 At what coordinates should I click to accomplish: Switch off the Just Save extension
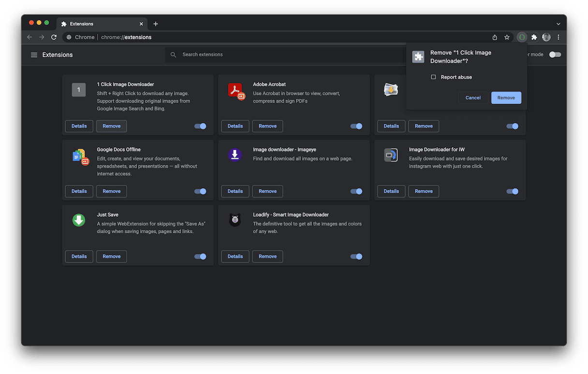pos(200,257)
